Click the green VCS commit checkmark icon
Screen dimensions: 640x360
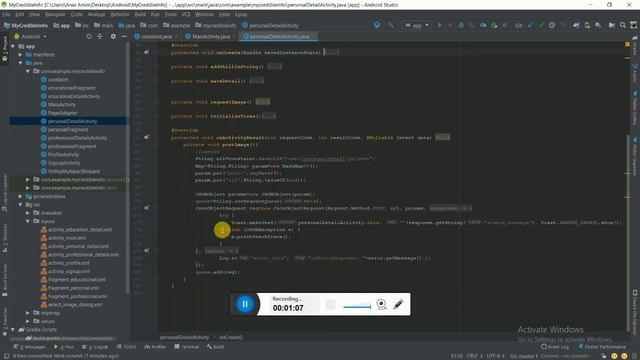[541, 25]
